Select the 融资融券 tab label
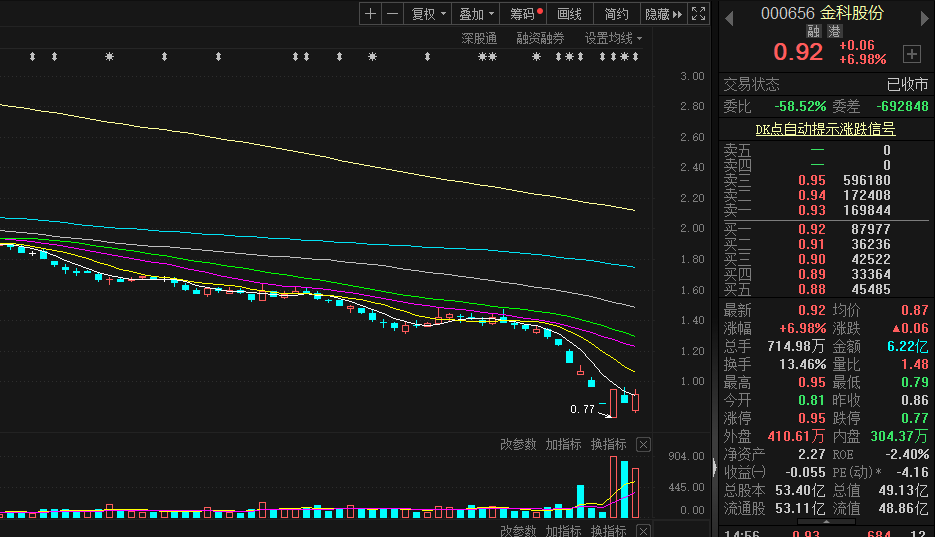 pyautogui.click(x=540, y=38)
